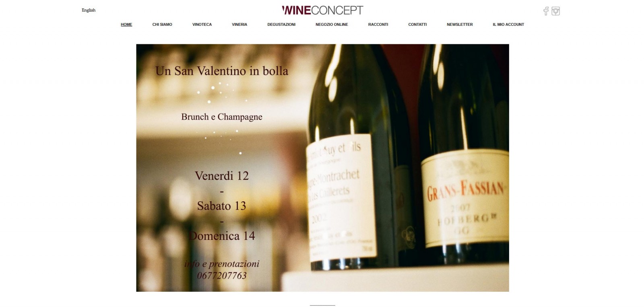The width and height of the screenshot is (644, 307).
Task: Click the Brunch e Champagne text
Action: [222, 117]
